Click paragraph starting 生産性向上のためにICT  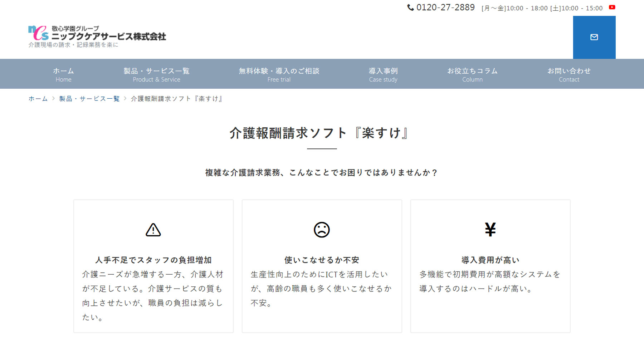pyautogui.click(x=322, y=289)
